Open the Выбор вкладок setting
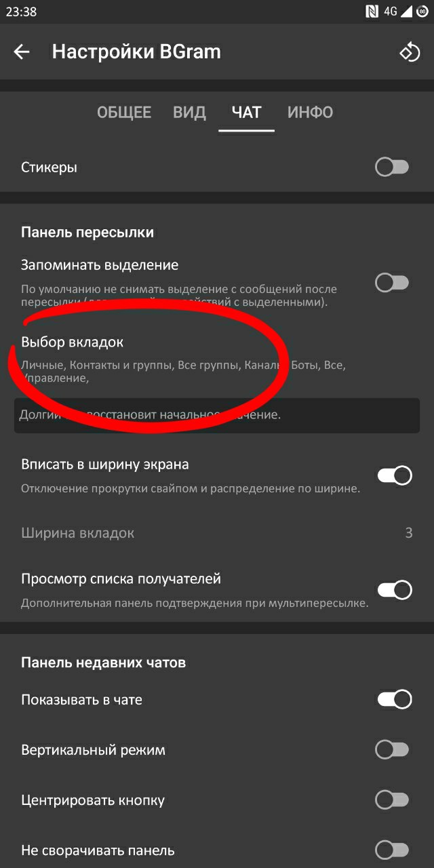 (x=217, y=359)
